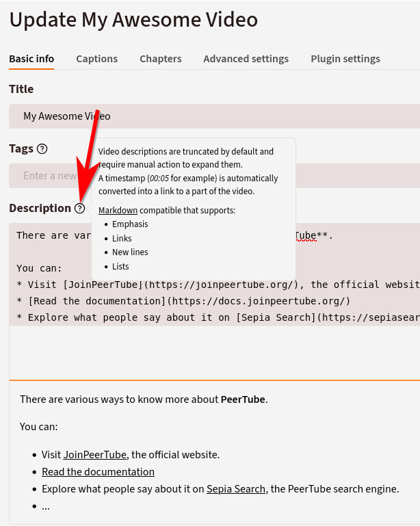Viewport: 420px width, 526px height.
Task: Go to the Plugin settings tab
Action: (345, 59)
